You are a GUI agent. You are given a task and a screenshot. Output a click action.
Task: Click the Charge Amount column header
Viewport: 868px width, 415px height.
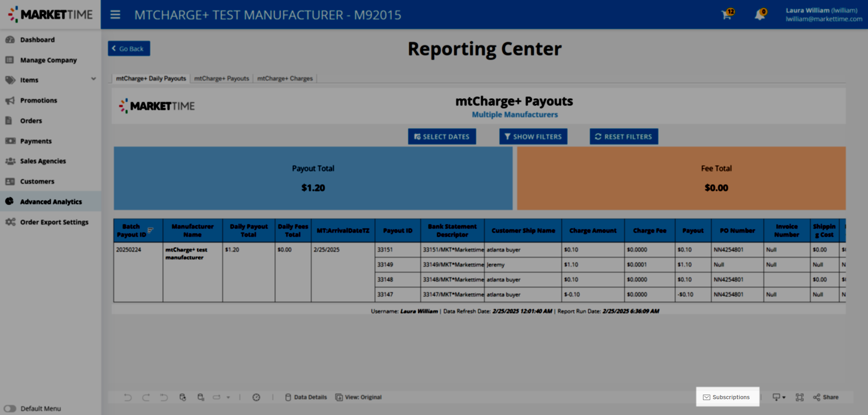pos(593,230)
